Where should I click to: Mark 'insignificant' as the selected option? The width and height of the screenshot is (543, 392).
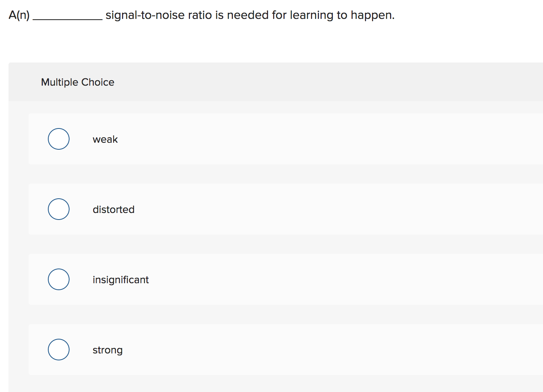pos(58,279)
